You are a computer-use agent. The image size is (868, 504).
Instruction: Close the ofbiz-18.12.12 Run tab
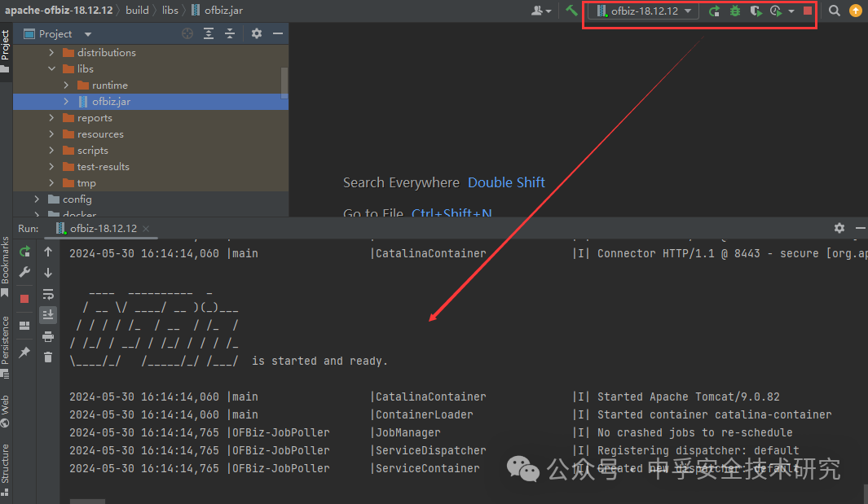(x=146, y=229)
